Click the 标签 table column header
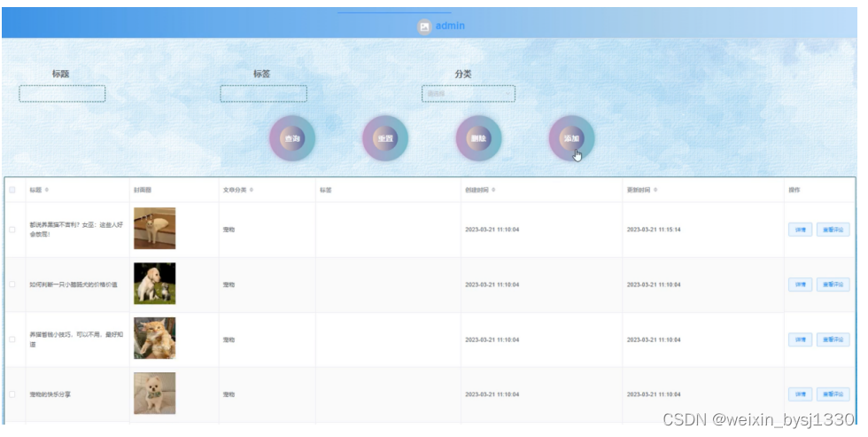The image size is (868, 437). click(326, 190)
